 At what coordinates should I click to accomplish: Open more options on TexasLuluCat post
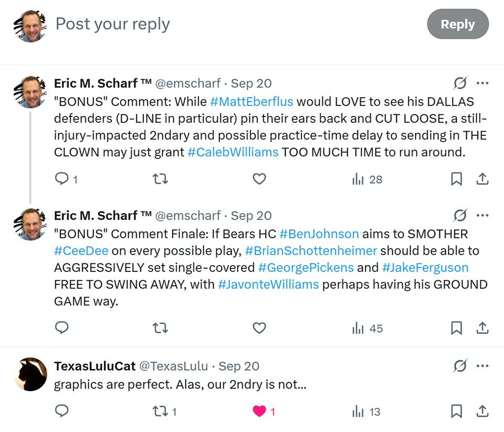pos(482,366)
